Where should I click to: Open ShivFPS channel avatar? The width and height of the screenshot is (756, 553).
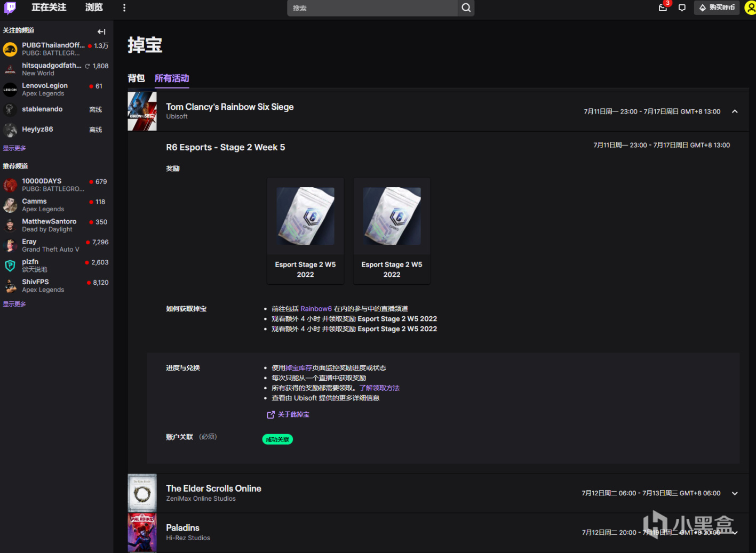[x=10, y=286]
